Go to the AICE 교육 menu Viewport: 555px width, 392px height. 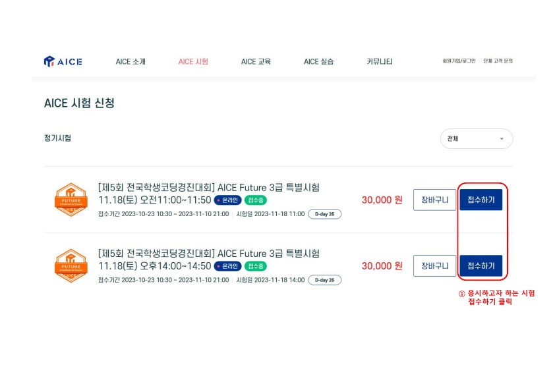[x=256, y=62]
